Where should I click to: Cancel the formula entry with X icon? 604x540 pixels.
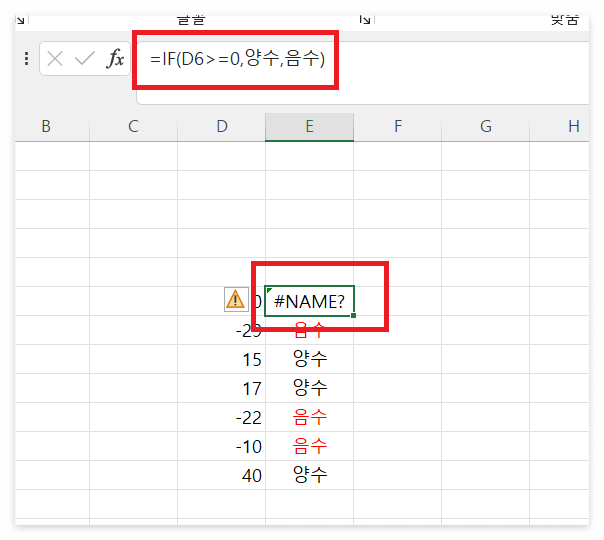55,59
